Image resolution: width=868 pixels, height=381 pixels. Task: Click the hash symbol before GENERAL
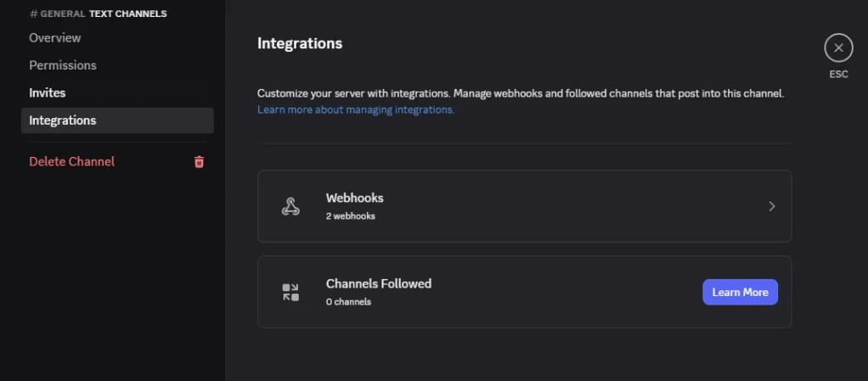tap(33, 14)
